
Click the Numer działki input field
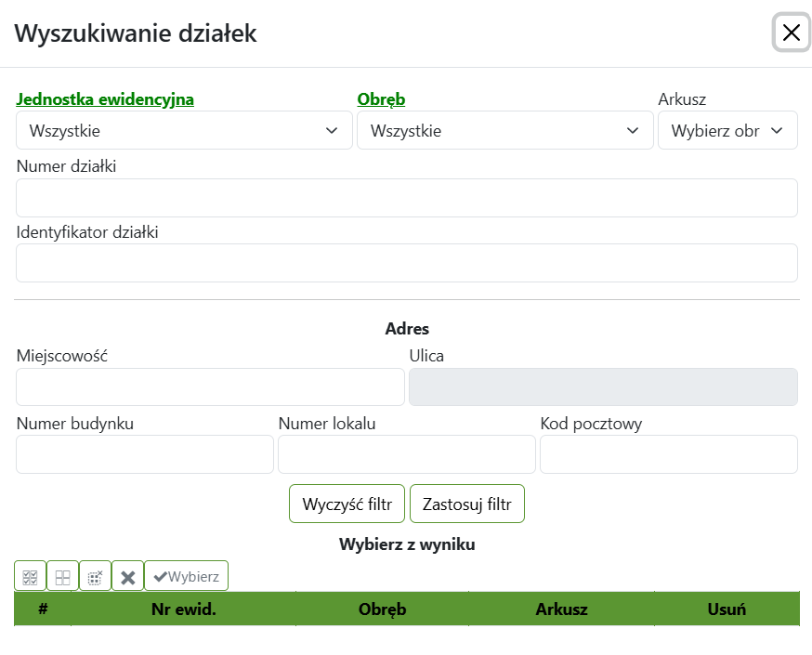click(406, 197)
